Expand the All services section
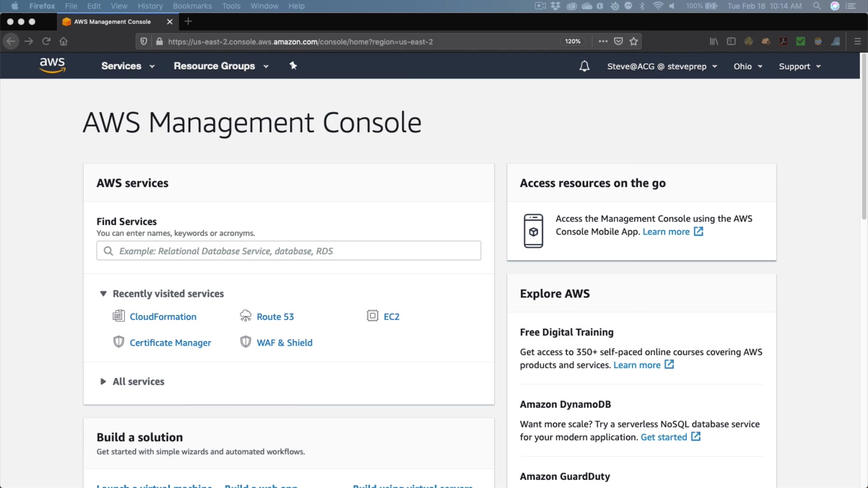This screenshot has width=868, height=488. point(103,381)
